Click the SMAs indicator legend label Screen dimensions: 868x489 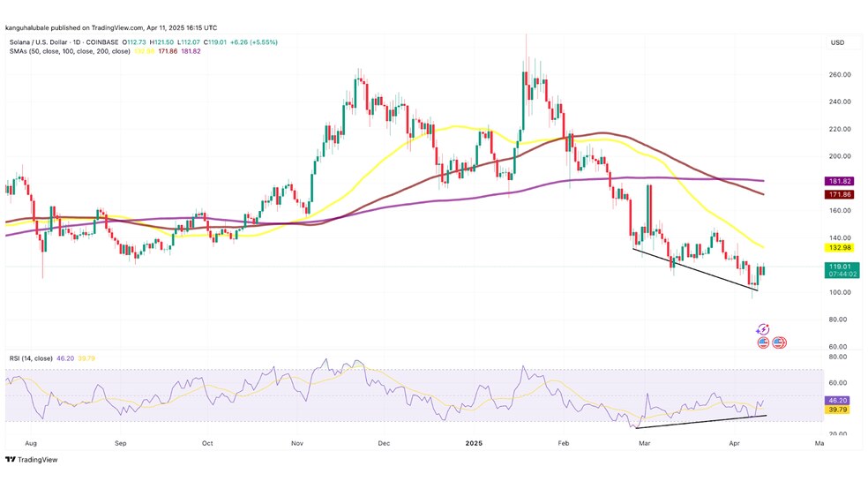click(70, 51)
